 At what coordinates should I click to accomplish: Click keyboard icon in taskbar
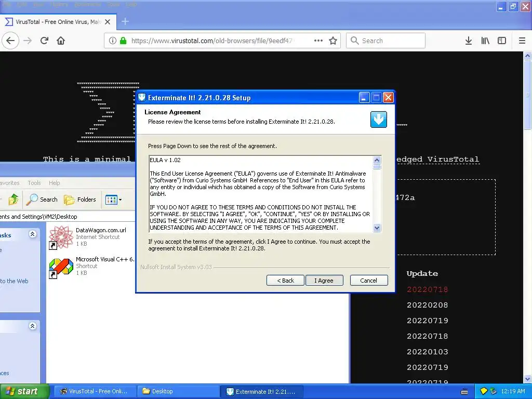[464, 392]
